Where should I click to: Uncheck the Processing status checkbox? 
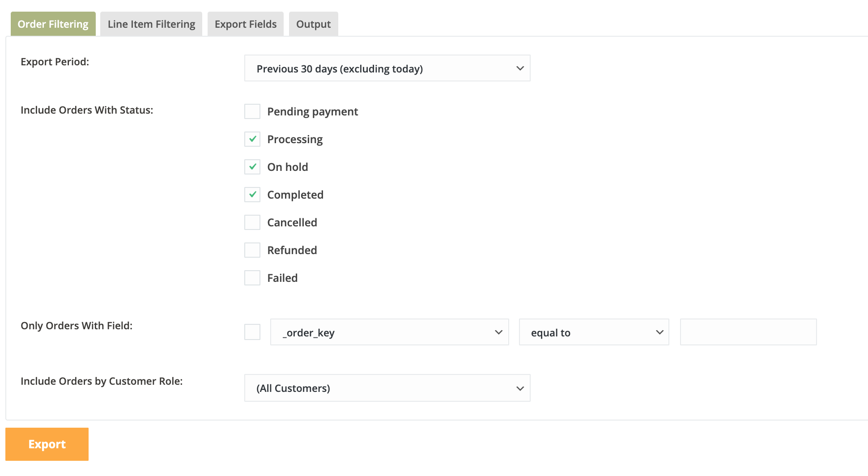252,139
